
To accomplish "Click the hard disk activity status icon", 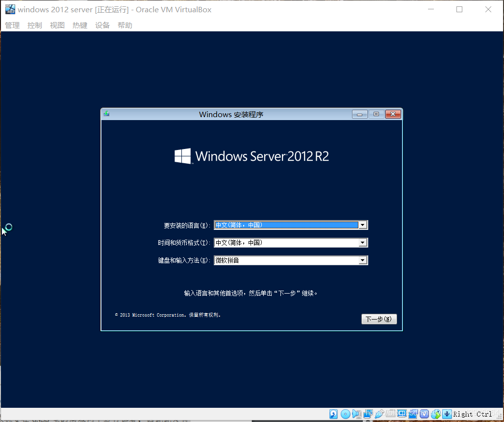I will [x=333, y=414].
